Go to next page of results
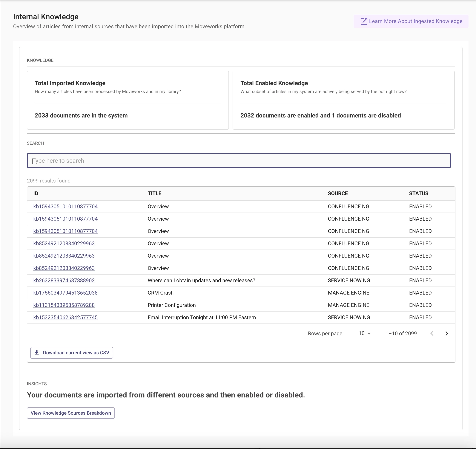This screenshot has width=476, height=449. click(446, 333)
